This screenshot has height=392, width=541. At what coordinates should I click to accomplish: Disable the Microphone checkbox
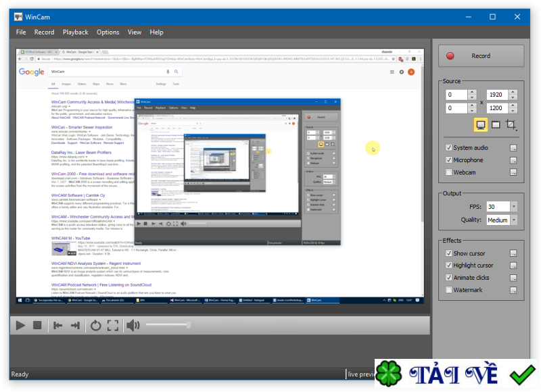tap(448, 160)
